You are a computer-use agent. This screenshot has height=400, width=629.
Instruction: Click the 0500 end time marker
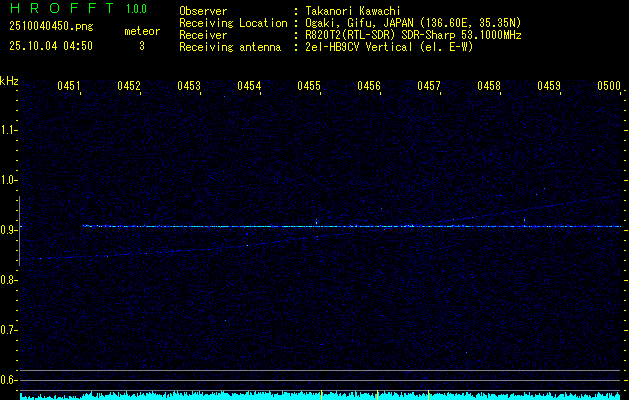tap(609, 87)
